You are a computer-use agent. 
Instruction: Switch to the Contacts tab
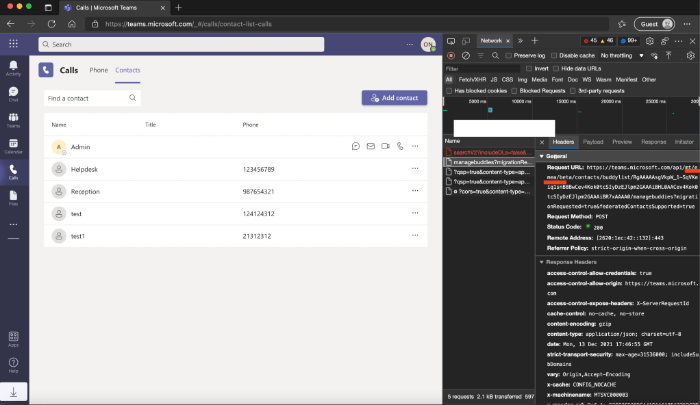[x=128, y=70]
